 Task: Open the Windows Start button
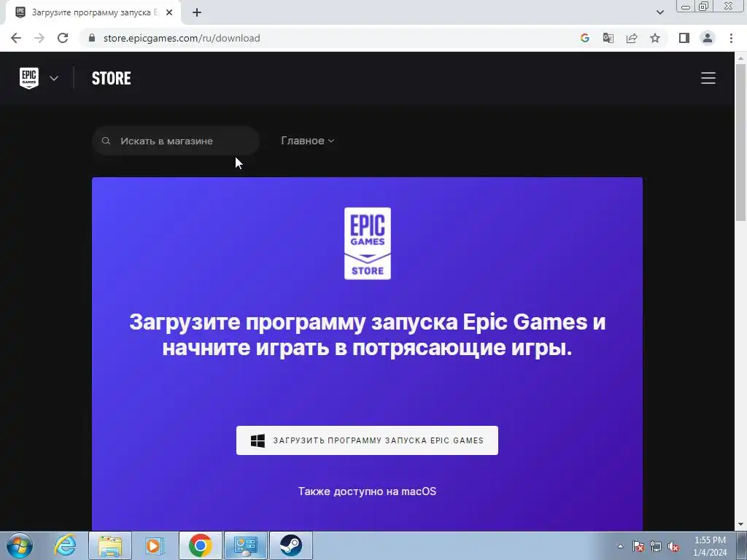point(20,545)
